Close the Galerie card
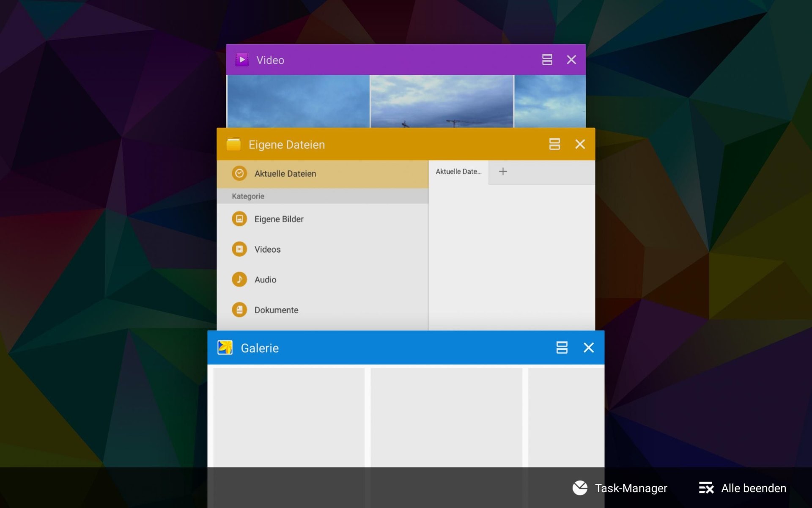This screenshot has width=812, height=508. (x=589, y=348)
